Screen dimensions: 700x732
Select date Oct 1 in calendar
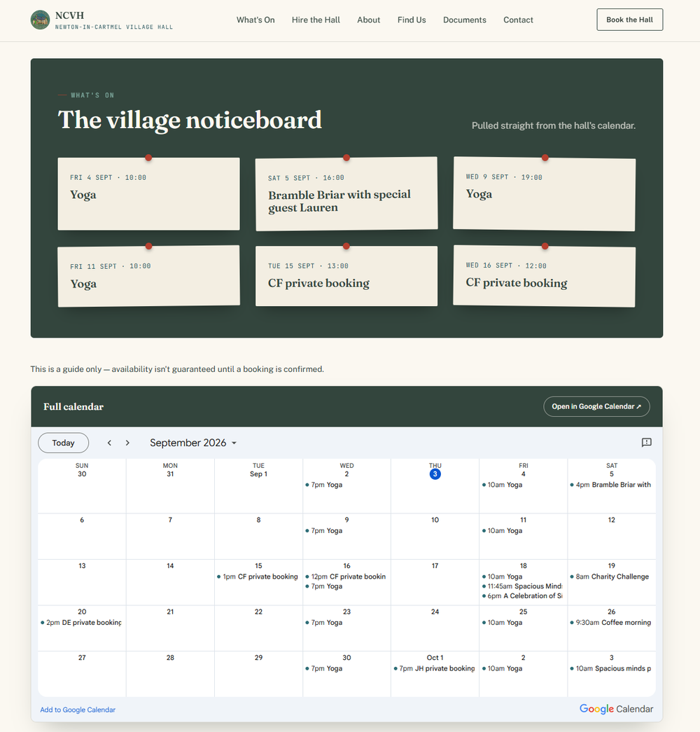pyautogui.click(x=435, y=657)
